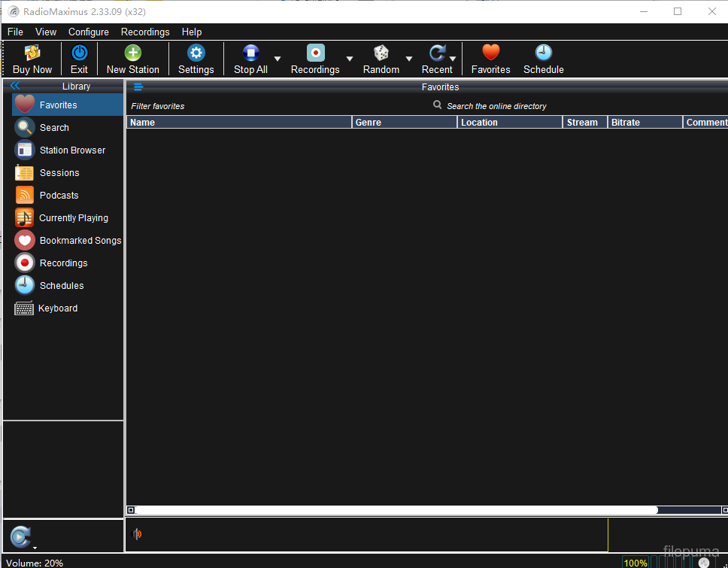
Task: Click the Random dice icon
Action: click(x=381, y=53)
